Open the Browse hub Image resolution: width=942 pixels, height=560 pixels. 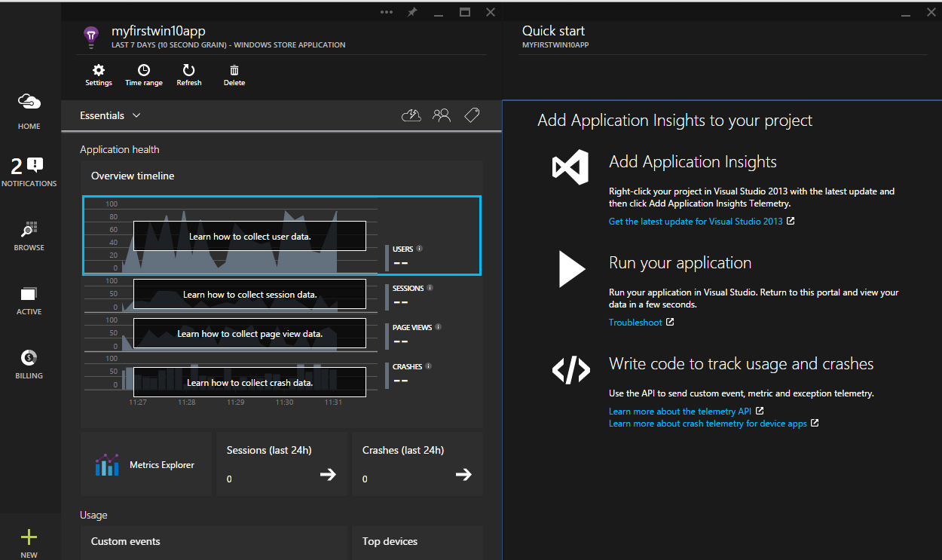pyautogui.click(x=29, y=236)
